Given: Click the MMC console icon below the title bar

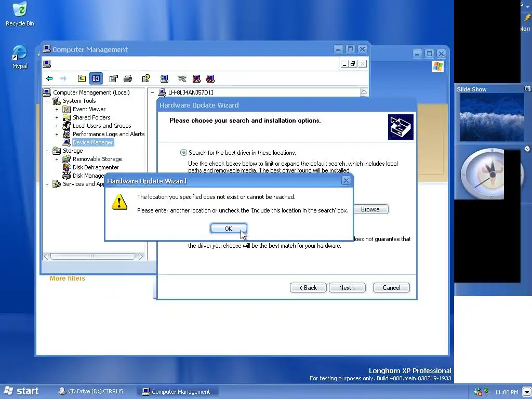Looking at the screenshot, I should tap(47, 64).
